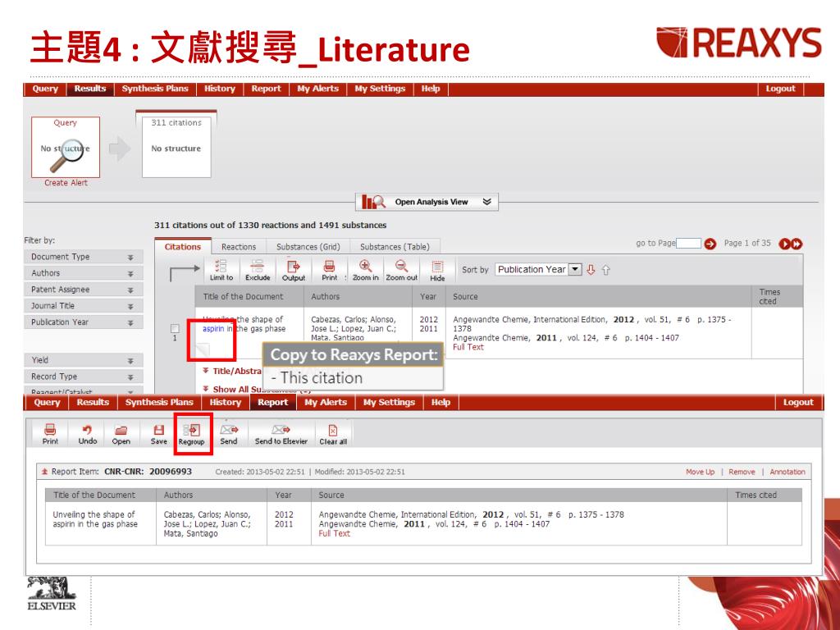This screenshot has height=630, width=840.
Task: Click the Send report icon
Action: pyautogui.click(x=229, y=434)
